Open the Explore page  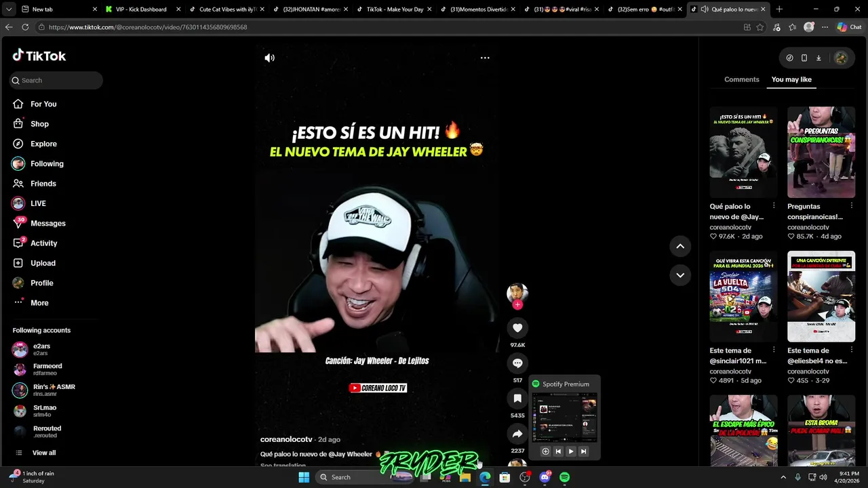click(x=43, y=144)
